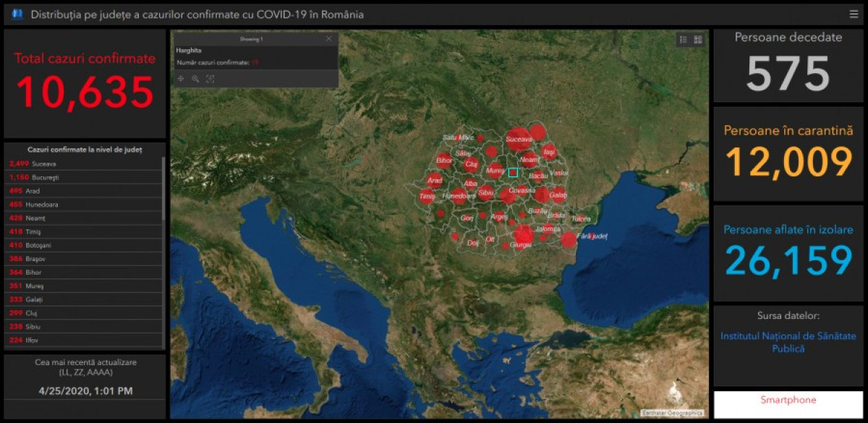Click the pan icon in the Harghita popup
Screen dimensions: 868x423
[x=181, y=79]
